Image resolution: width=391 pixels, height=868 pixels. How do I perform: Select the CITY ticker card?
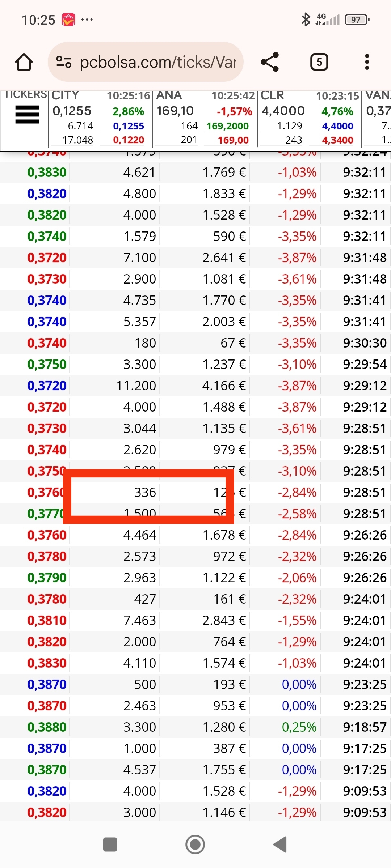tap(100, 119)
